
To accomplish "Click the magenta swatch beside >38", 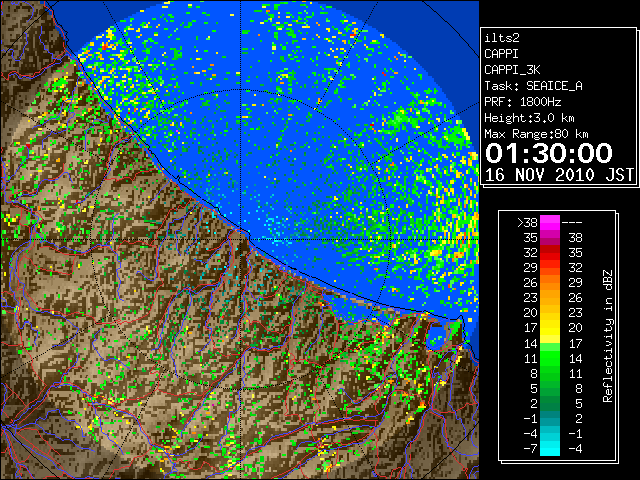I will coord(550,222).
